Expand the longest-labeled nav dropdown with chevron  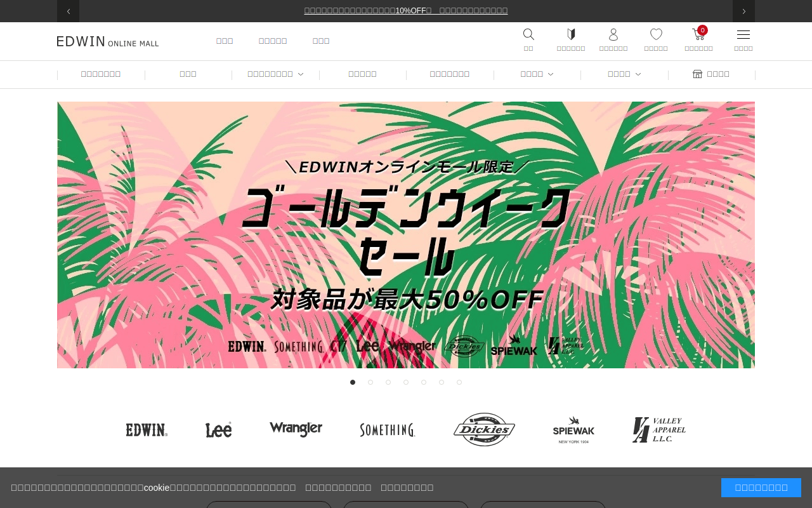point(275,74)
